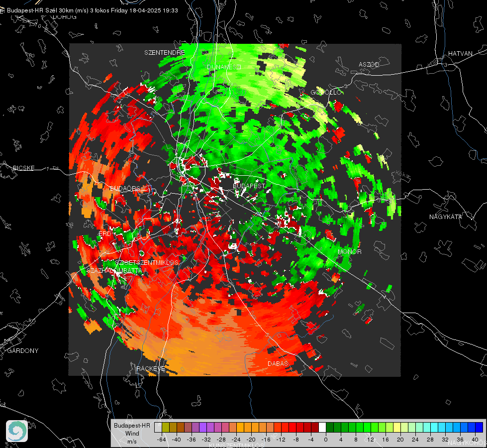Viewport: 487px width, 448px height.
Task: Click the SZIGETSZENTMIKLÓS label
Action: click(147, 262)
